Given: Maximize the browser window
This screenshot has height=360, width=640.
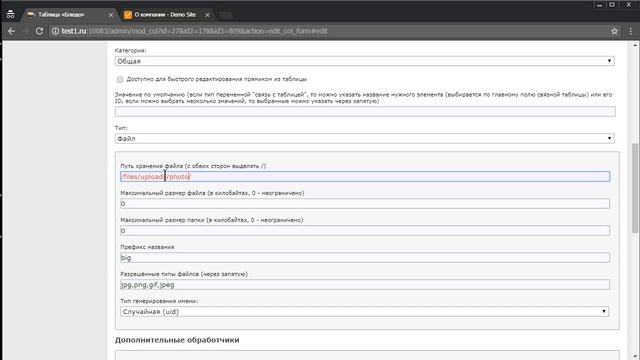Looking at the screenshot, I should pyautogui.click(x=612, y=5).
